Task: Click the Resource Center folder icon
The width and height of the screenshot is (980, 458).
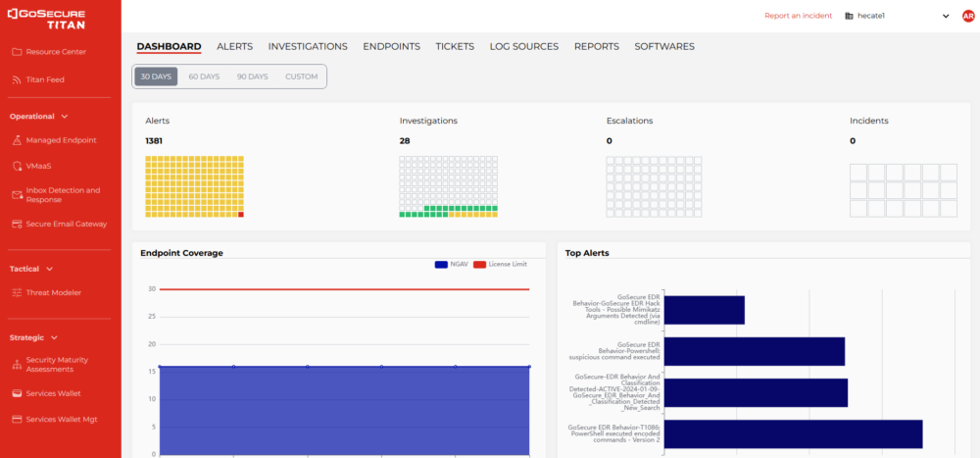Action: [17, 52]
